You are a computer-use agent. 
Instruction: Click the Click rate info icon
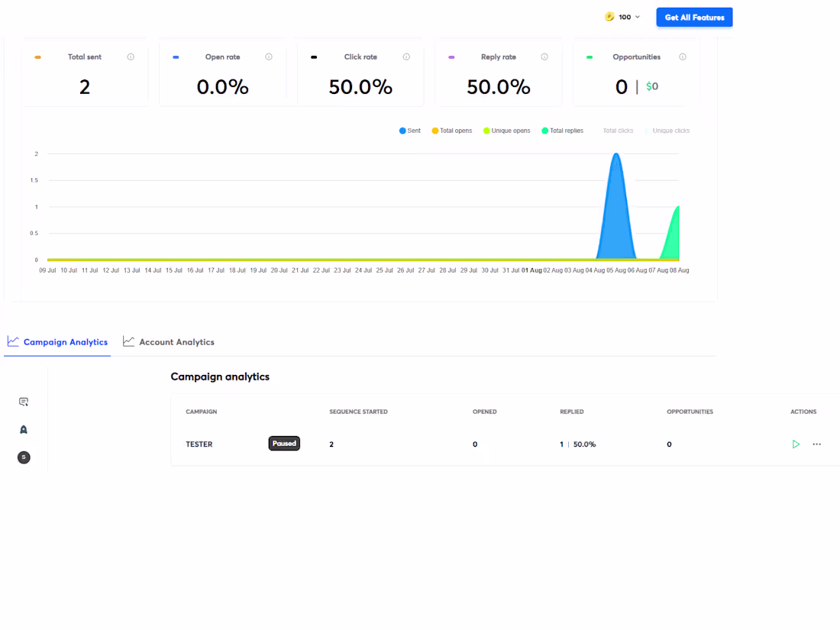click(x=406, y=57)
